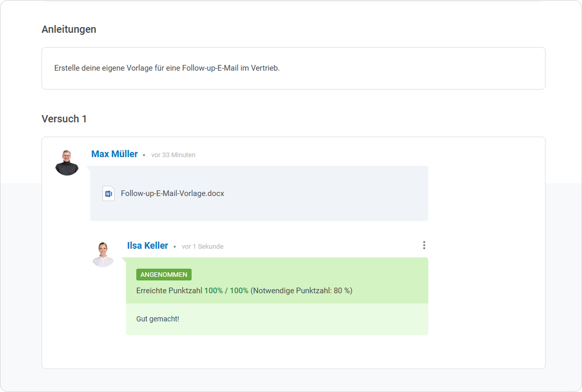The width and height of the screenshot is (582, 392).
Task: Click the green "100% / 100%" score value
Action: [x=226, y=291]
